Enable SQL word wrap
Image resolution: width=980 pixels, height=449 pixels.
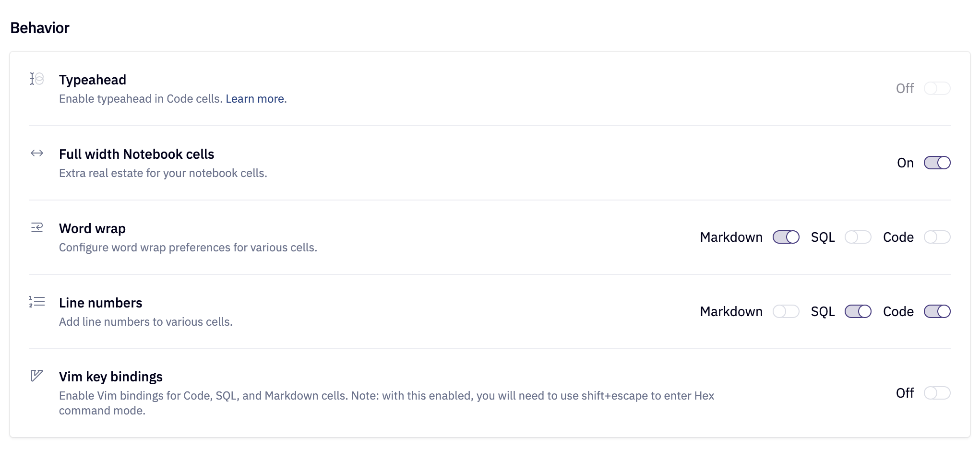(x=858, y=237)
